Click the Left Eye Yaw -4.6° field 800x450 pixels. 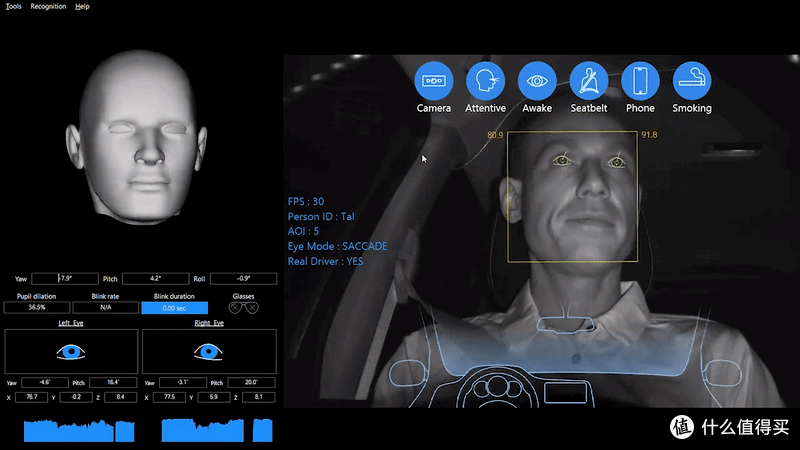point(45,382)
